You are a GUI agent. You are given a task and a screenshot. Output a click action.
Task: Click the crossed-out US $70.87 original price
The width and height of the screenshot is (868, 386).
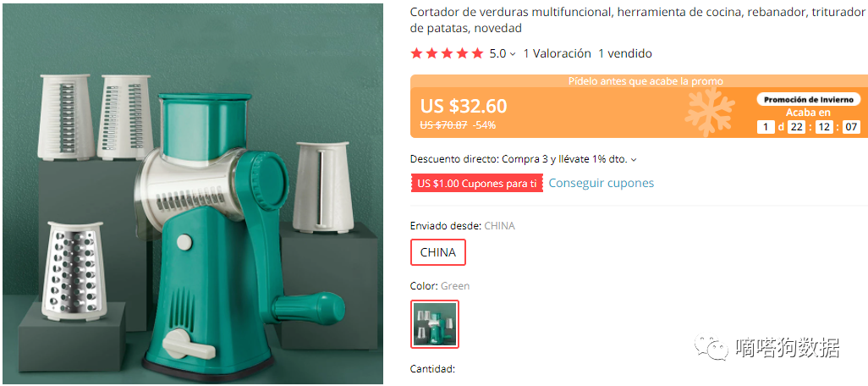(443, 125)
